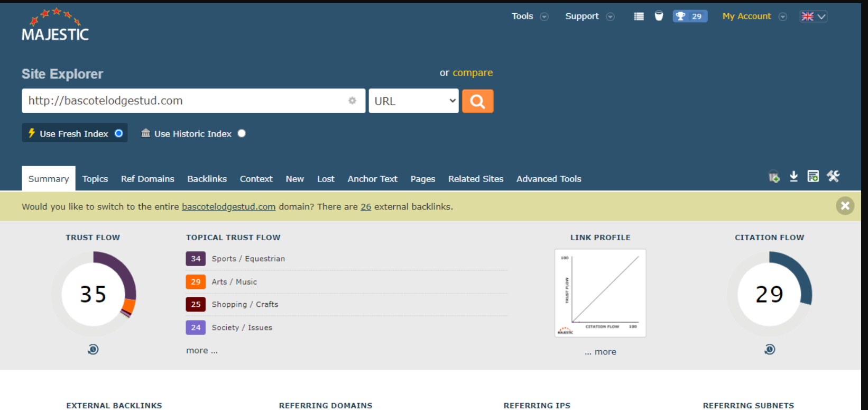Click the history icon under Trust Flow

tap(93, 349)
